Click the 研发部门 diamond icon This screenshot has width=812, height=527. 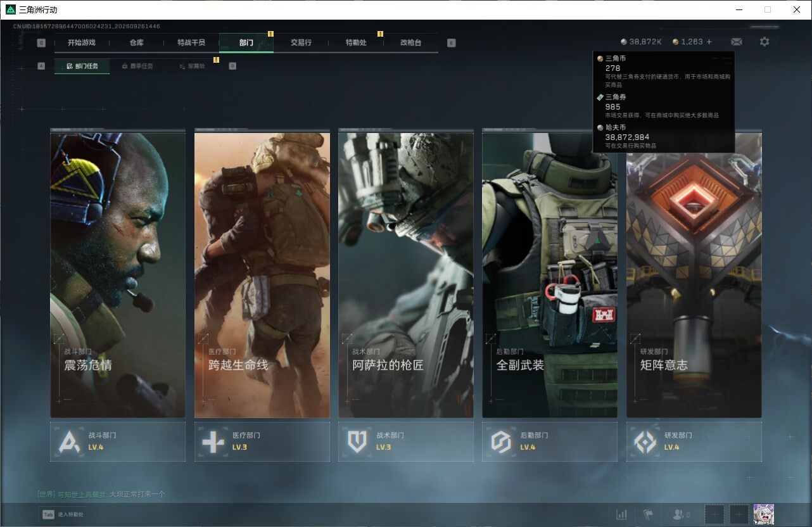pyautogui.click(x=645, y=441)
